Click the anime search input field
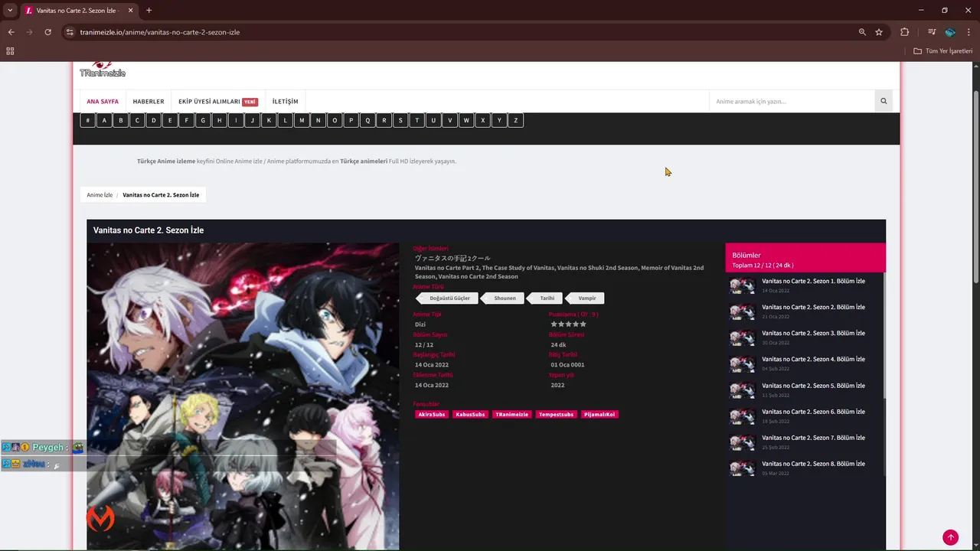 coord(792,101)
